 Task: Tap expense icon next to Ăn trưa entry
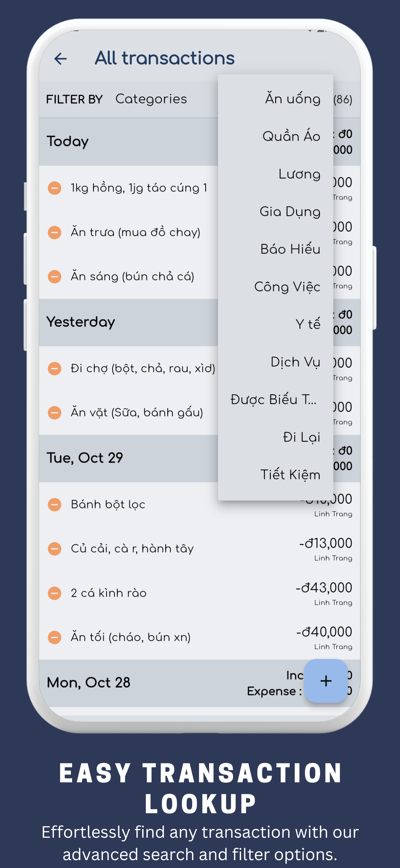click(55, 232)
